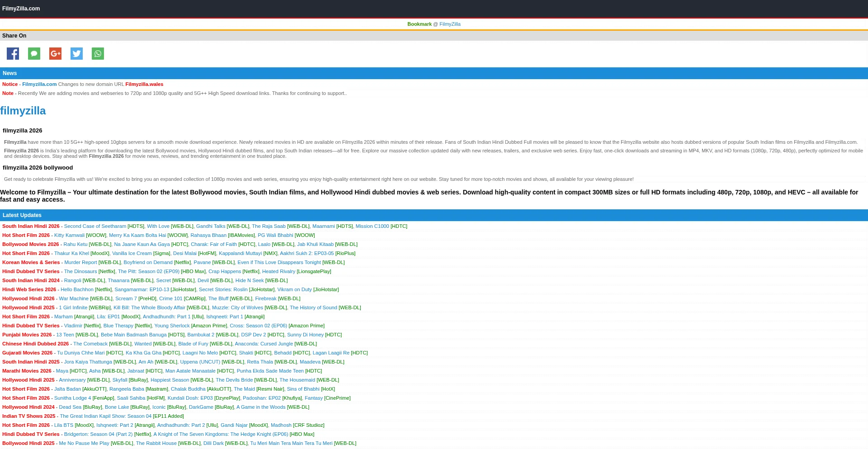Image resolution: width=868 pixels, height=449 pixels.
Task: Click the FilmyZilla bookmark link
Action: coord(450,24)
